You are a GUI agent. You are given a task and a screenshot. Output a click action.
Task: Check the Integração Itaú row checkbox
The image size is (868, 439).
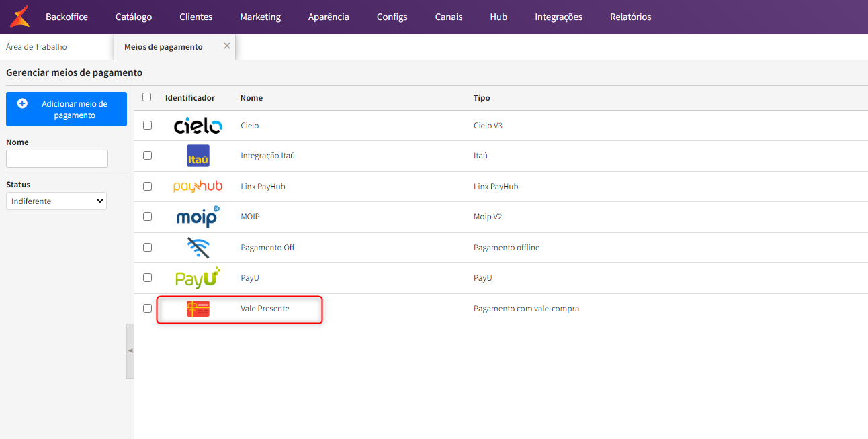pyautogui.click(x=147, y=156)
